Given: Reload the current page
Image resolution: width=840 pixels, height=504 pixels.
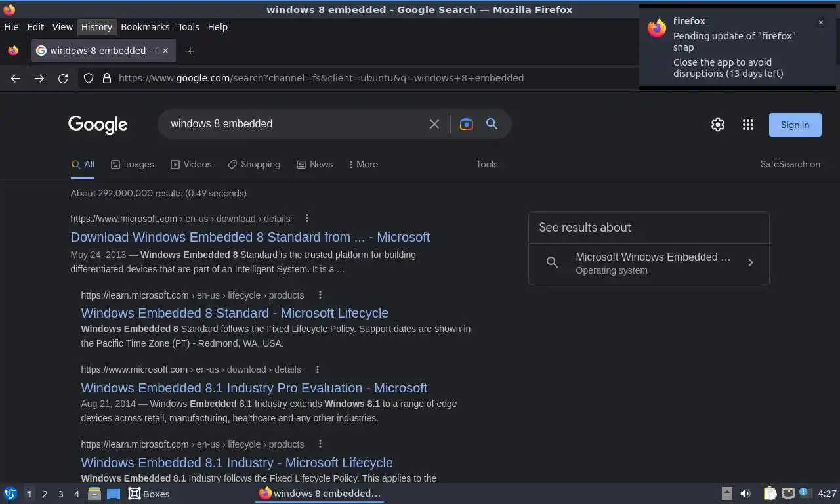Looking at the screenshot, I should [63, 78].
